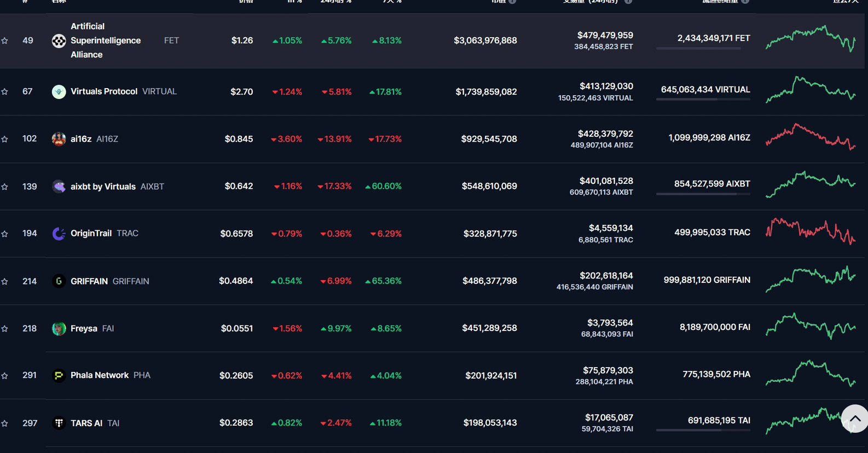Screen dimensions: 868x453
Task: Click TAI volume $17,065,087
Action: [609, 417]
